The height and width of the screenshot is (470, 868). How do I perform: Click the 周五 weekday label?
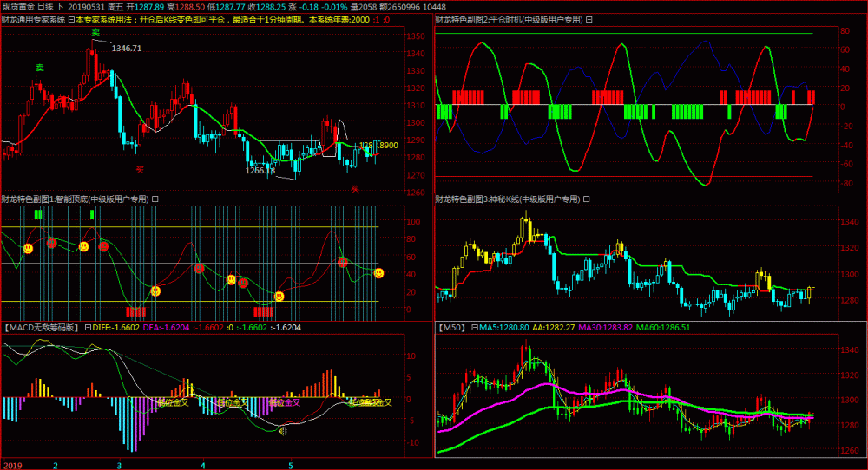point(115,7)
